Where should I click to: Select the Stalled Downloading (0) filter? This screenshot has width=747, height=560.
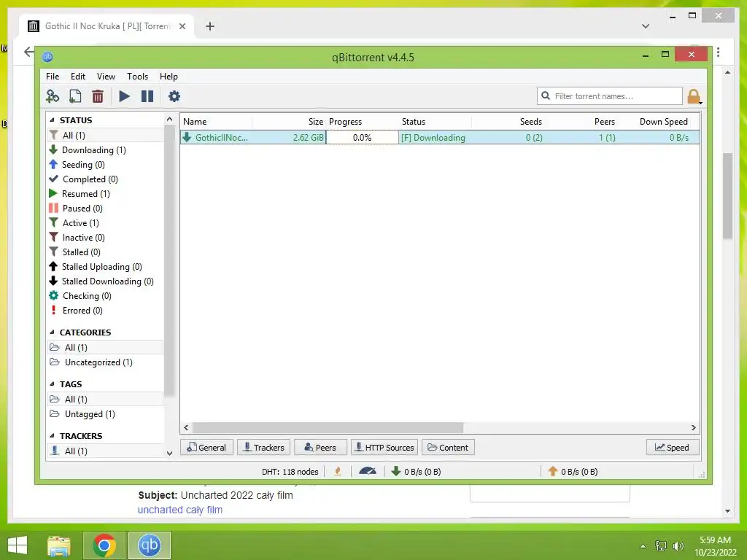105,281
